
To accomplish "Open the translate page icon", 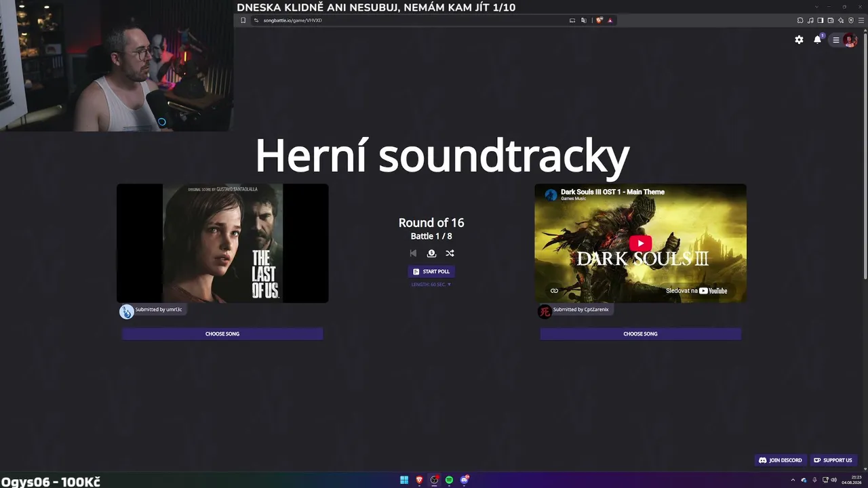I will 584,20.
